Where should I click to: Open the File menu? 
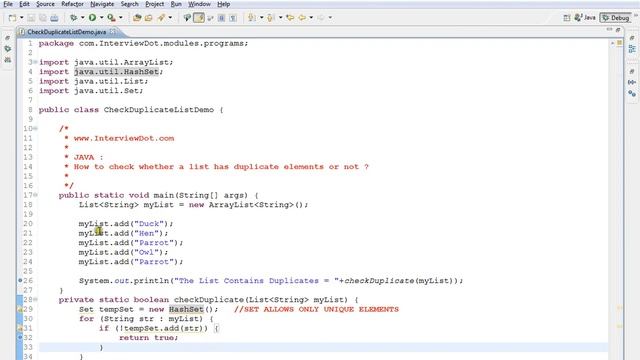click(8, 4)
